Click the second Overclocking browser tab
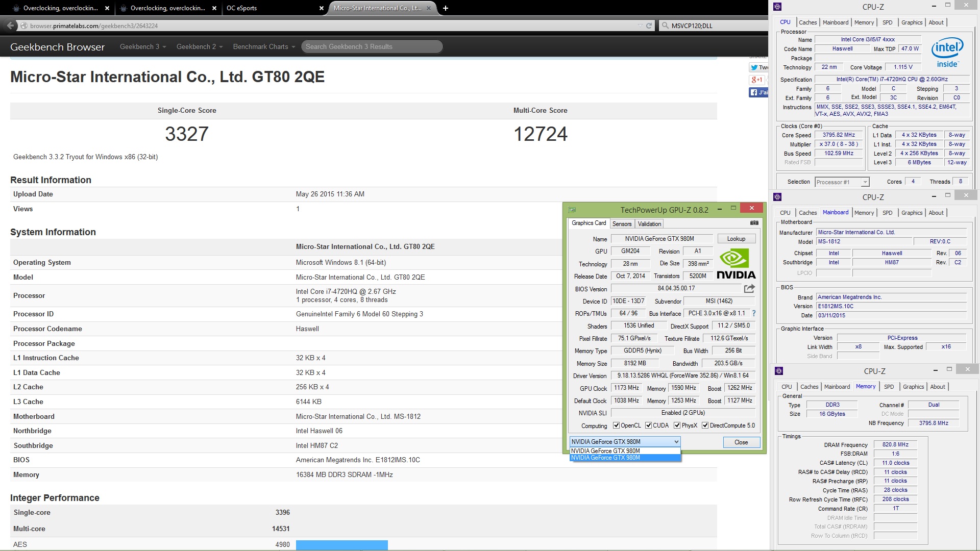Image resolution: width=980 pixels, height=551 pixels. pos(168,8)
